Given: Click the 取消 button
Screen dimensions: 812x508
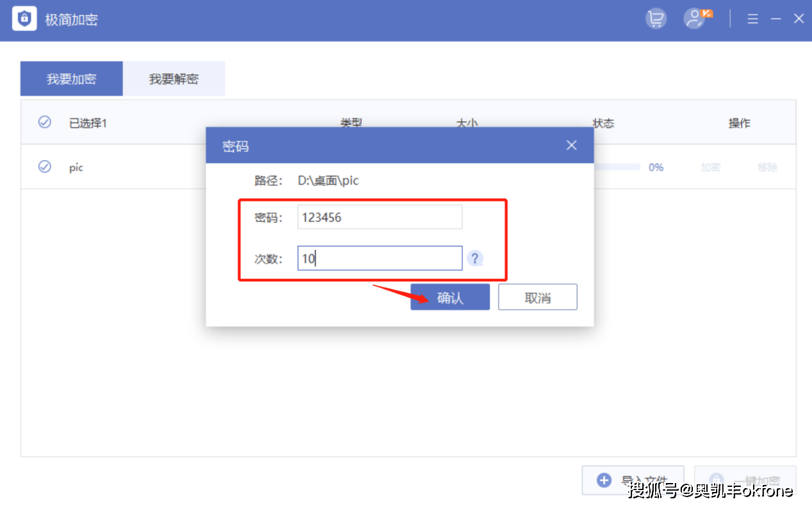Looking at the screenshot, I should pos(538,298).
